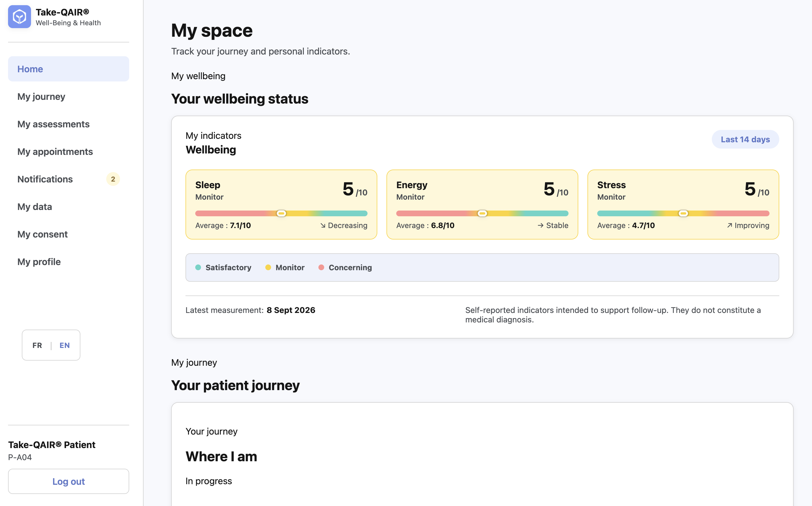Click the Your wellbeing status heading
This screenshot has width=812, height=506.
tap(239, 99)
